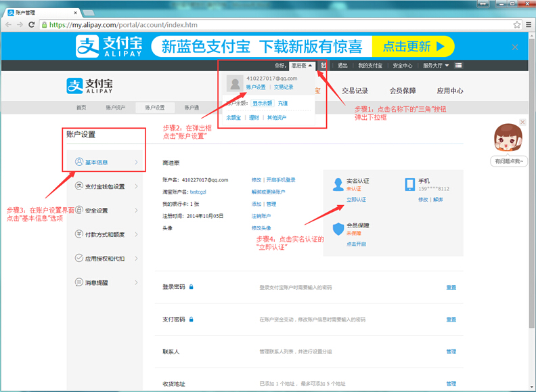This screenshot has height=392, width=536.
Task: Click the Alipay logo in banner
Action: (109, 46)
